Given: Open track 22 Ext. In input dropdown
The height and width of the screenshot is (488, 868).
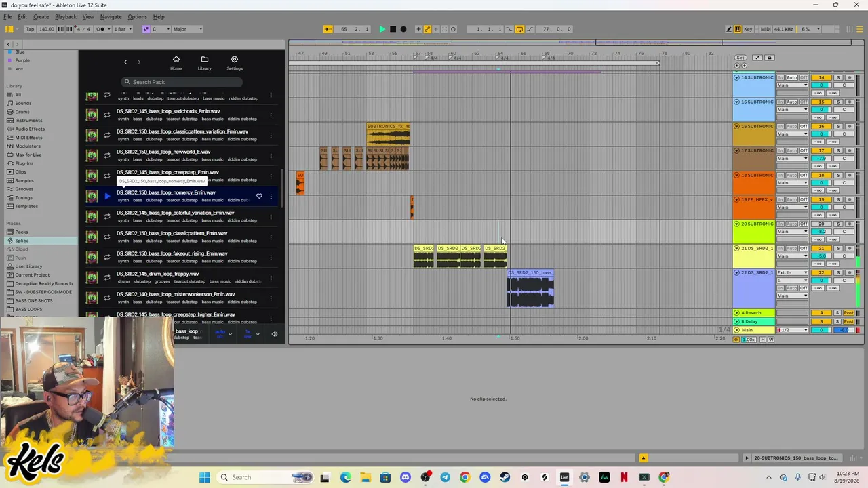Looking at the screenshot, I should point(792,273).
